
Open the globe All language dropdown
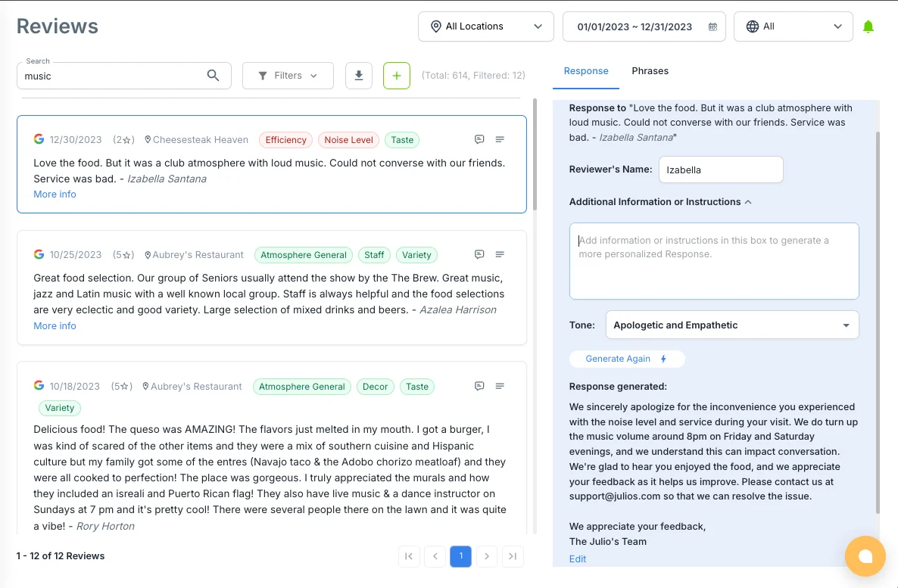pyautogui.click(x=793, y=26)
